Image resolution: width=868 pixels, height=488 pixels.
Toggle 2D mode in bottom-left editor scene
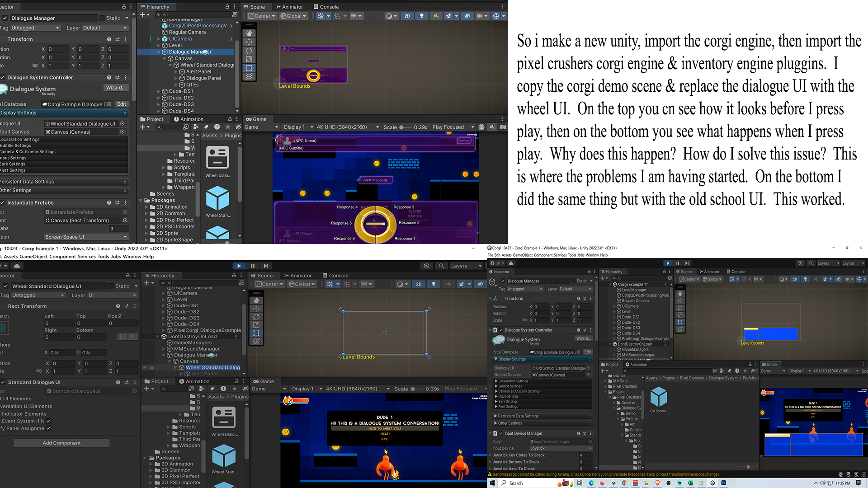419,284
